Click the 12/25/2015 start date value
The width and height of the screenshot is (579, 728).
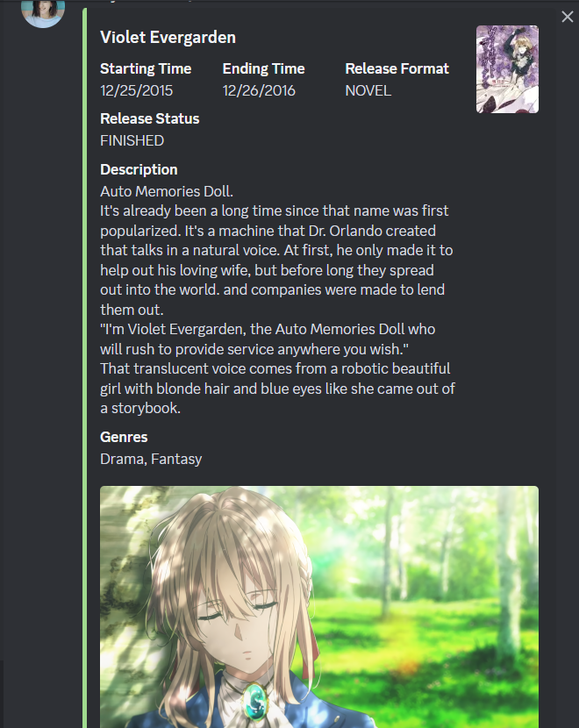coord(136,90)
